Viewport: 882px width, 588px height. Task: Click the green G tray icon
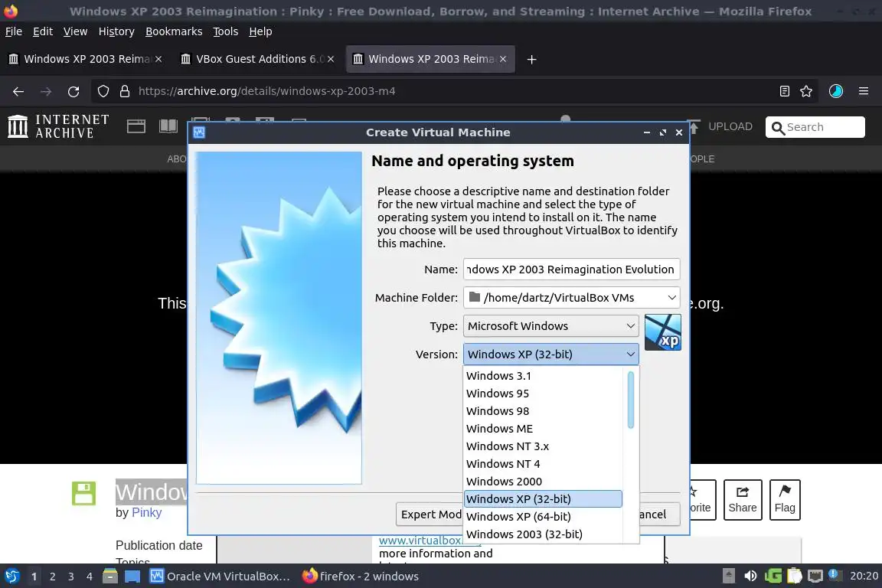click(x=773, y=576)
